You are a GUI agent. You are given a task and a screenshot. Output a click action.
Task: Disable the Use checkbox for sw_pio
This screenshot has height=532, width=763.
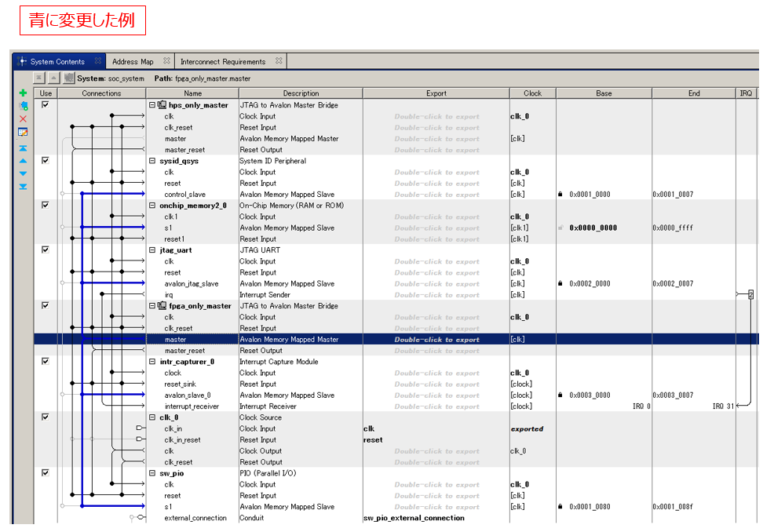(x=46, y=473)
